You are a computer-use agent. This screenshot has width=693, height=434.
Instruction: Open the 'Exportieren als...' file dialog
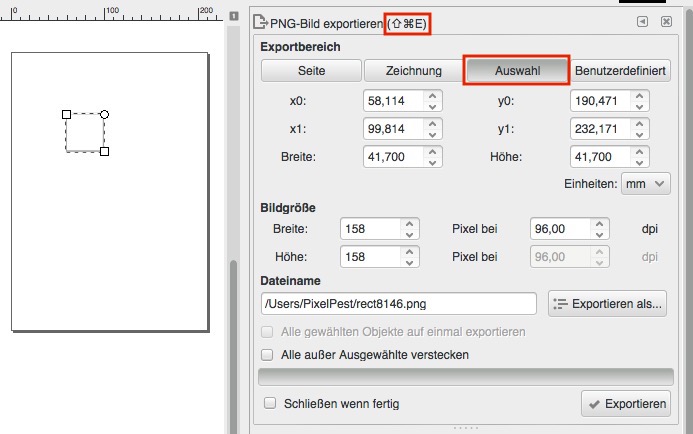point(607,303)
